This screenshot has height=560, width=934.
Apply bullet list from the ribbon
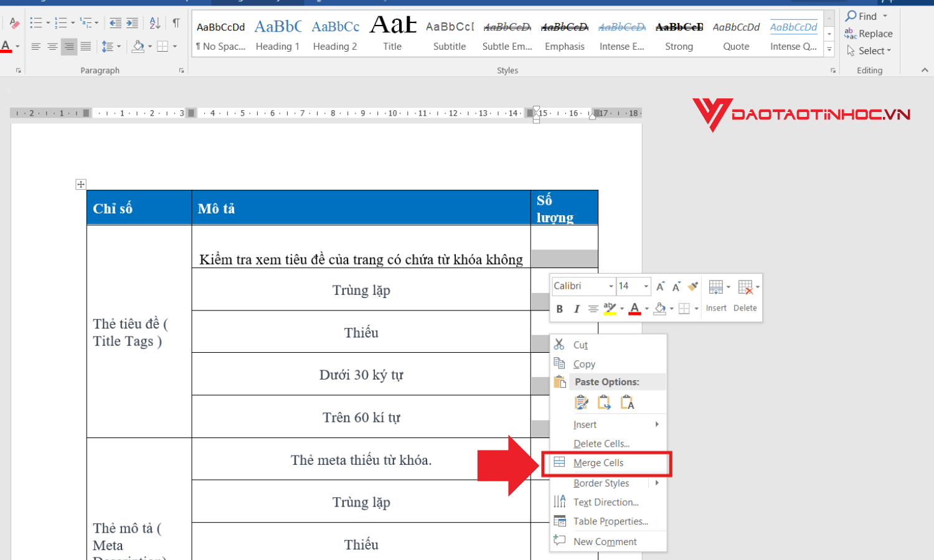36,24
